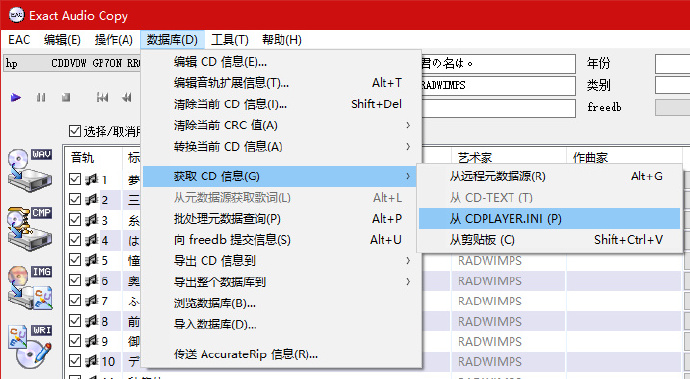This screenshot has width=690, height=379.
Task: Click the 类别 genre input field
Action: [x=672, y=85]
